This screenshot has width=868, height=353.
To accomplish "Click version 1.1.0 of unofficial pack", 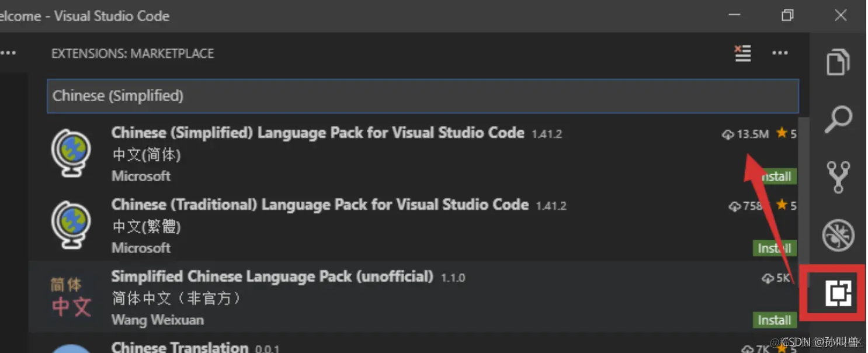I will [x=453, y=278].
